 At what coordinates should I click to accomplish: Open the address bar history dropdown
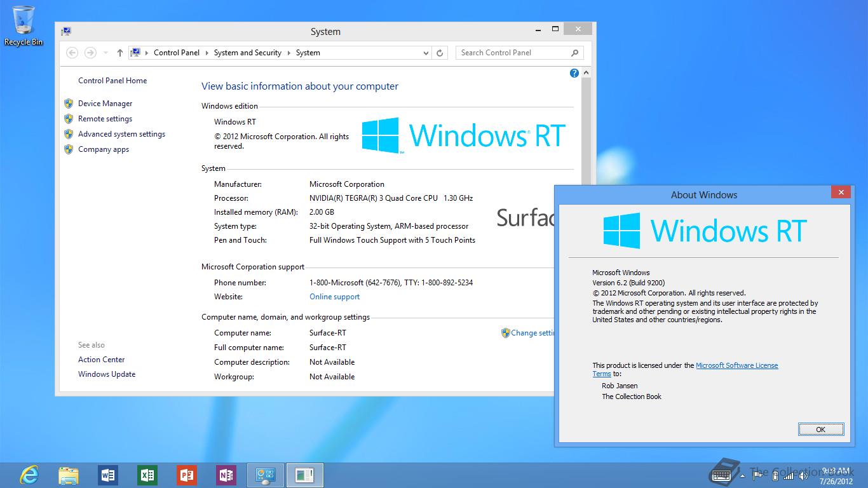426,53
